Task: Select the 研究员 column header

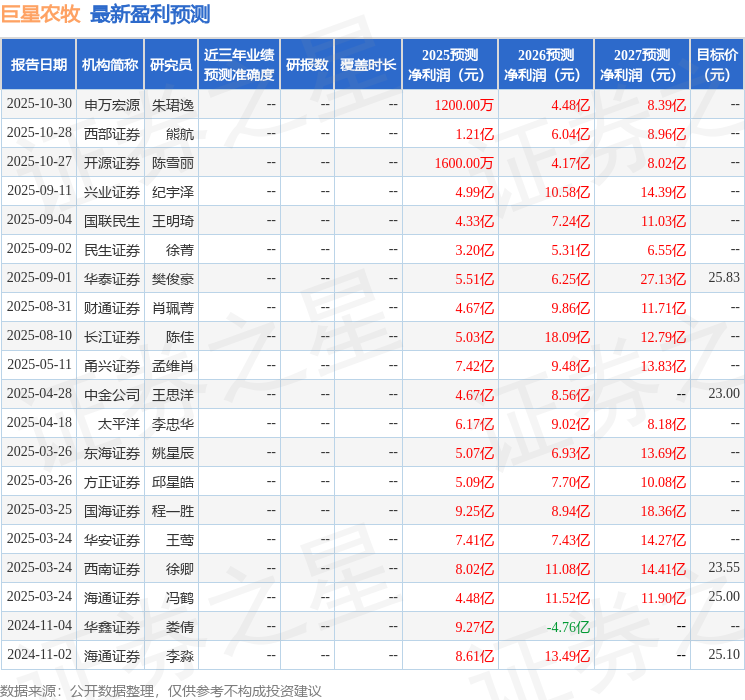Action: pyautogui.click(x=171, y=65)
